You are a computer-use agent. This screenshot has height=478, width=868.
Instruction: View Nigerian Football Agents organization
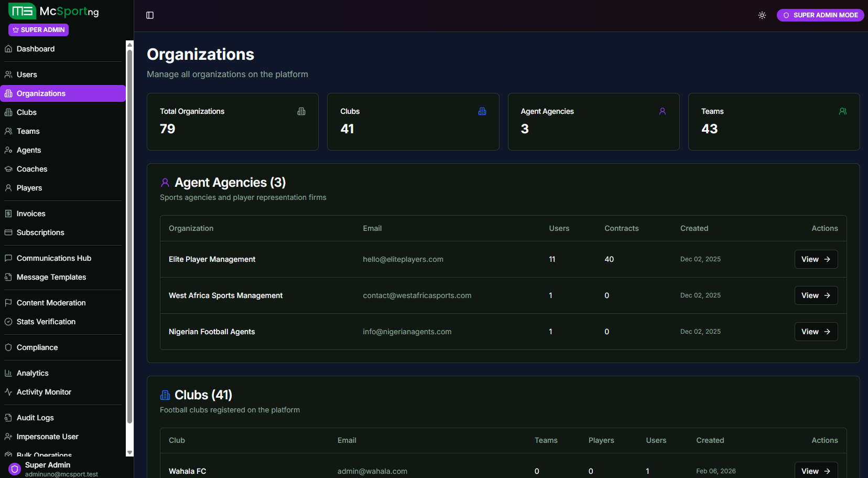(816, 332)
